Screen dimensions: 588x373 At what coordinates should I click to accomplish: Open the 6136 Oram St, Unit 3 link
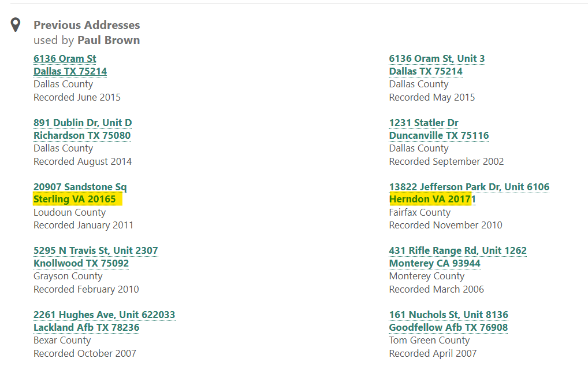coord(437,58)
